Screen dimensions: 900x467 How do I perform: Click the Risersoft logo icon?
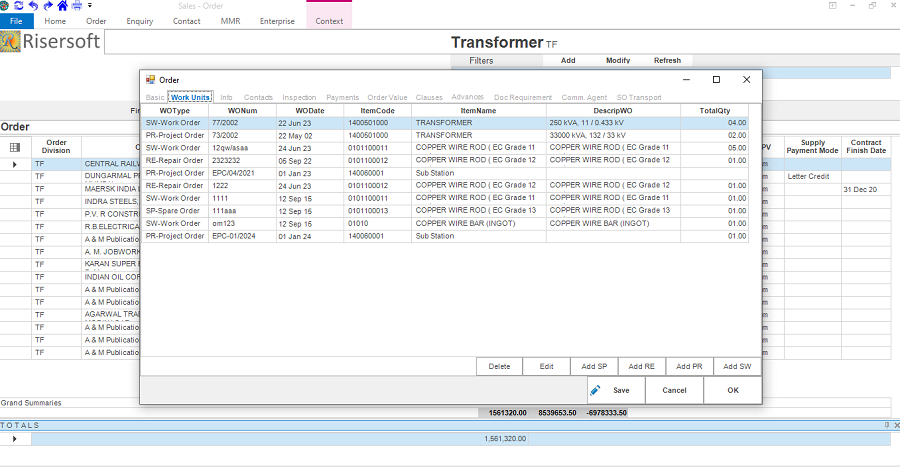11,42
